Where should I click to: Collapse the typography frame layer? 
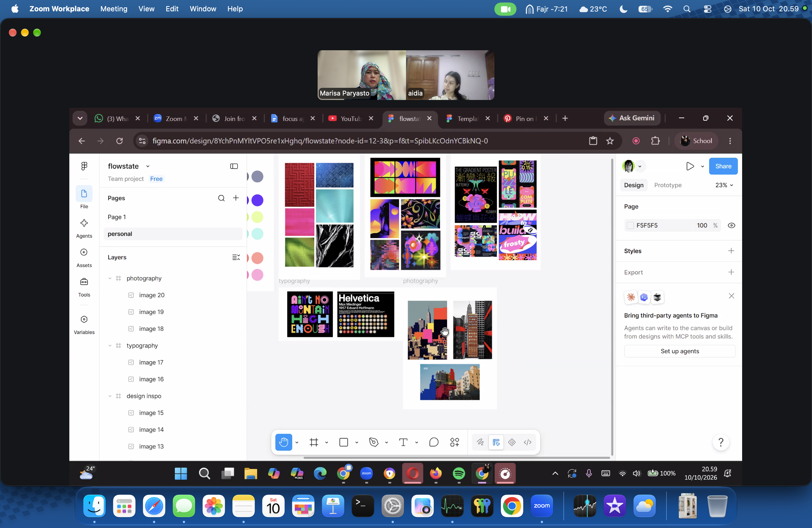110,345
